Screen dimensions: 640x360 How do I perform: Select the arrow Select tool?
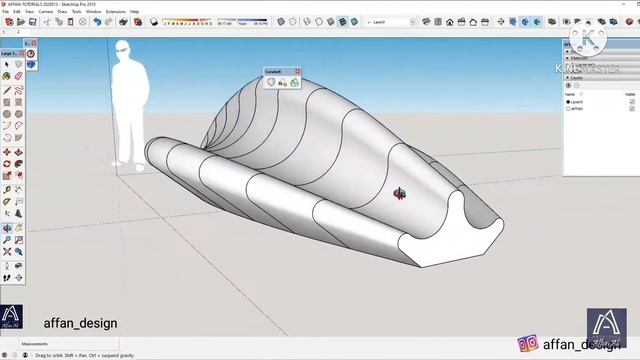click(x=7, y=64)
